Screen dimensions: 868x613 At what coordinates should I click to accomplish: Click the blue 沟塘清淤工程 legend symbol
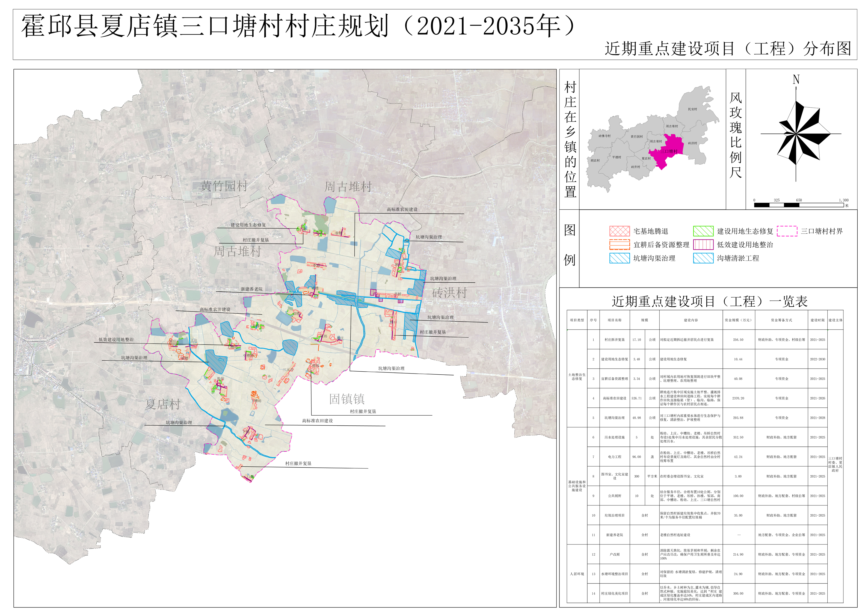coord(703,258)
